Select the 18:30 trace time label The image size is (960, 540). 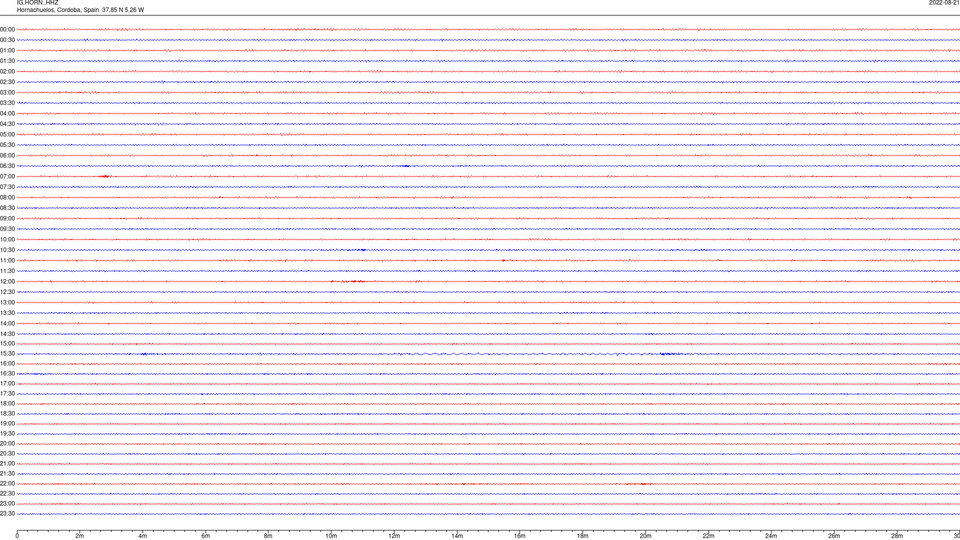[x=7, y=414]
